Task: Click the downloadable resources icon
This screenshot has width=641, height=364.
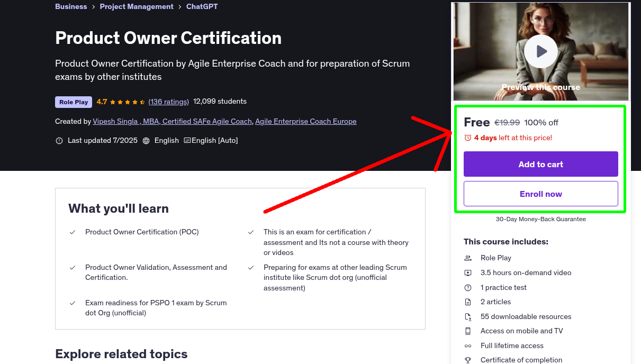Action: click(468, 317)
